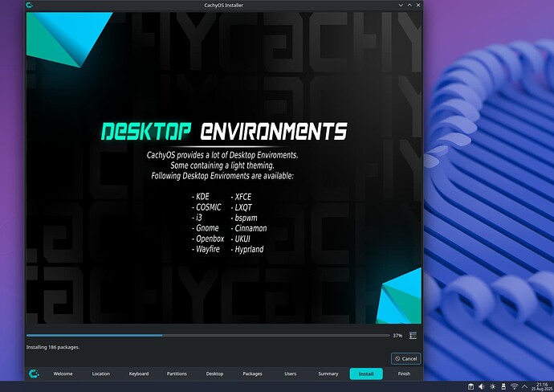The width and height of the screenshot is (554, 392).
Task: Click the "Installing 186 packages." status text
Action: 53,347
